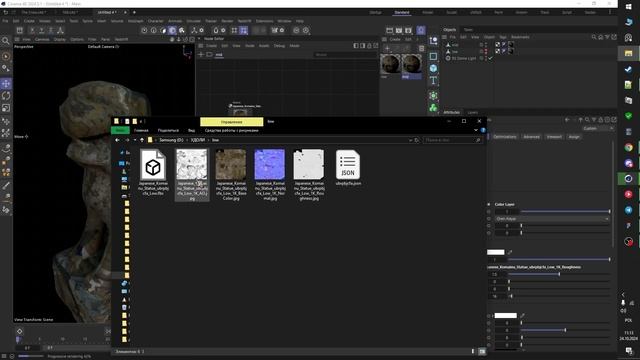Viewport: 640px width, 360px height.
Task: Select the Rotate tool in left palette
Action: tap(6, 96)
